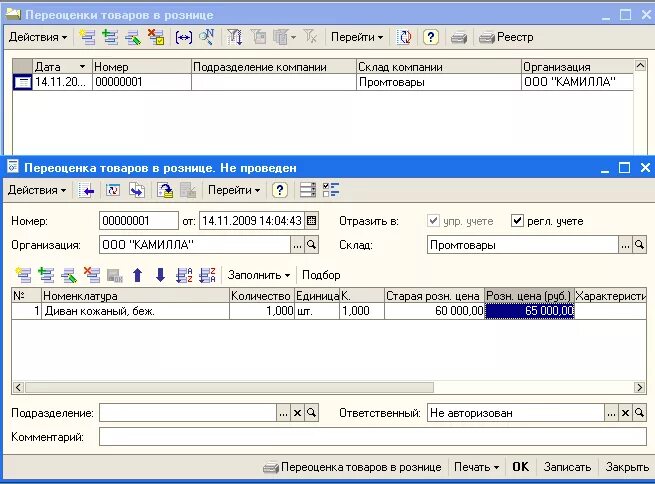Click the Комментарий input field
655x484 pixels.
pos(373,437)
